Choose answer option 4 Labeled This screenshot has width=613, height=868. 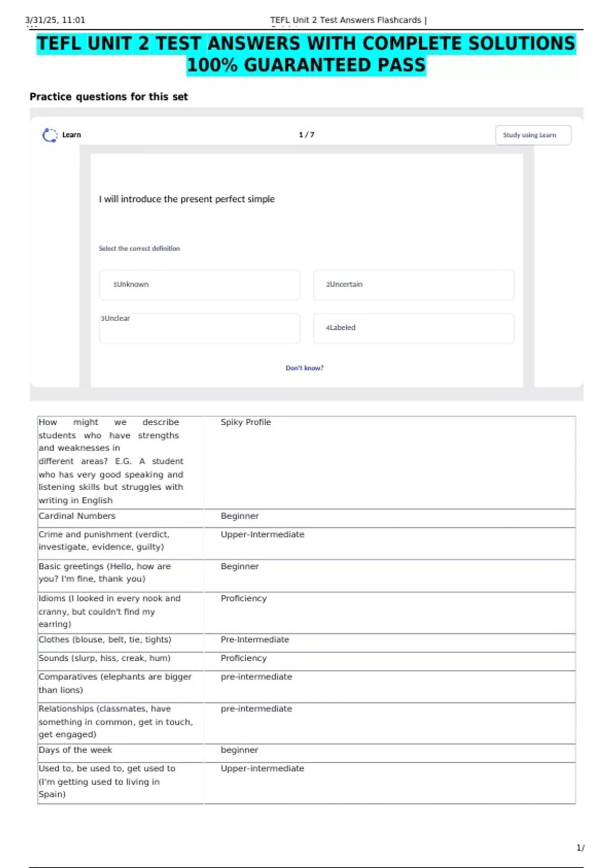(x=413, y=328)
